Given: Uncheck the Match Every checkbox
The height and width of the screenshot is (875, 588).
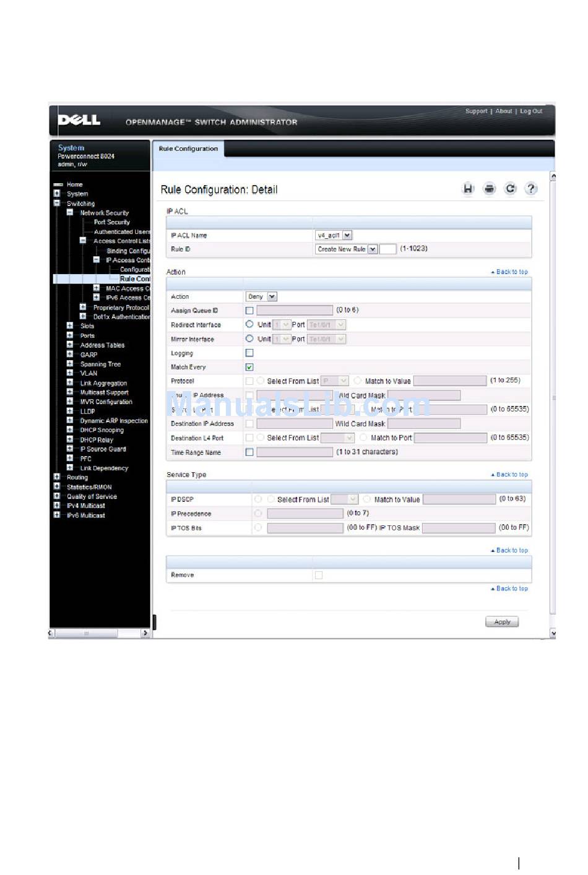Looking at the screenshot, I should (249, 367).
